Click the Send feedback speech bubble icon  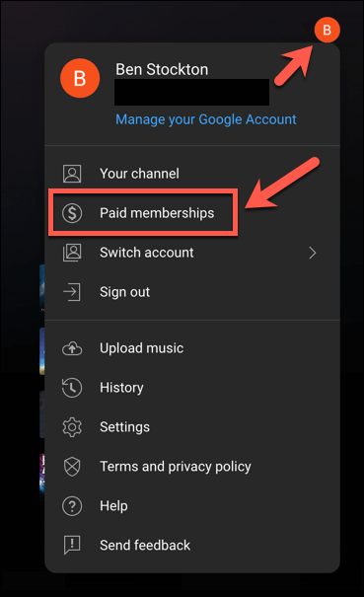click(72, 546)
